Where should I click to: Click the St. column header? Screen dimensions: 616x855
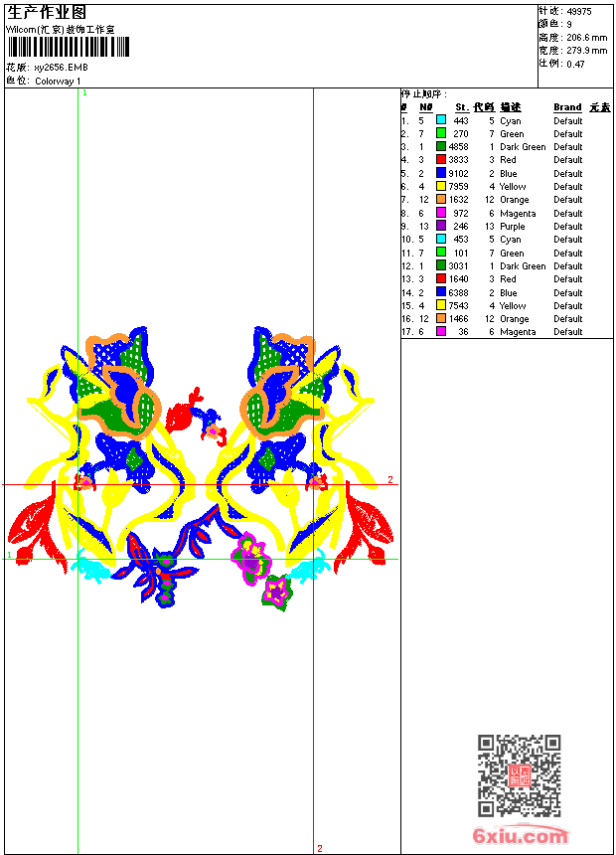coord(462,107)
